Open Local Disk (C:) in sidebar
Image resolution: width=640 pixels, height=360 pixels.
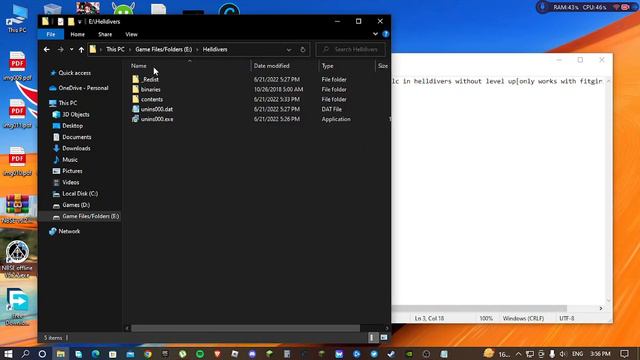point(80,193)
